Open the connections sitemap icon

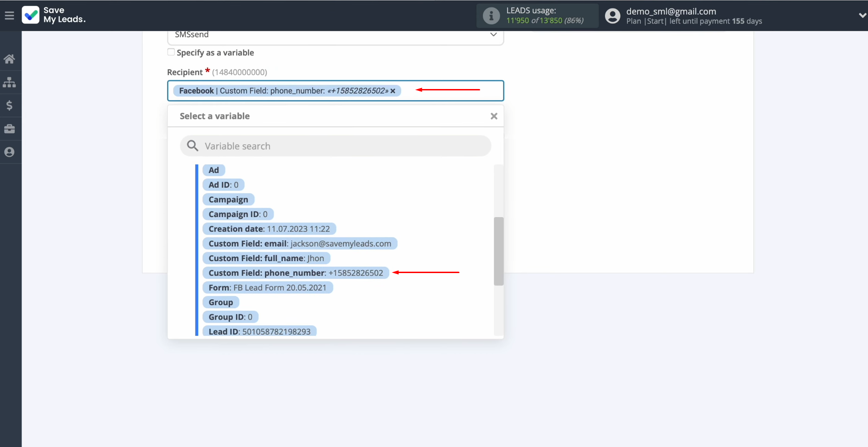coord(9,82)
